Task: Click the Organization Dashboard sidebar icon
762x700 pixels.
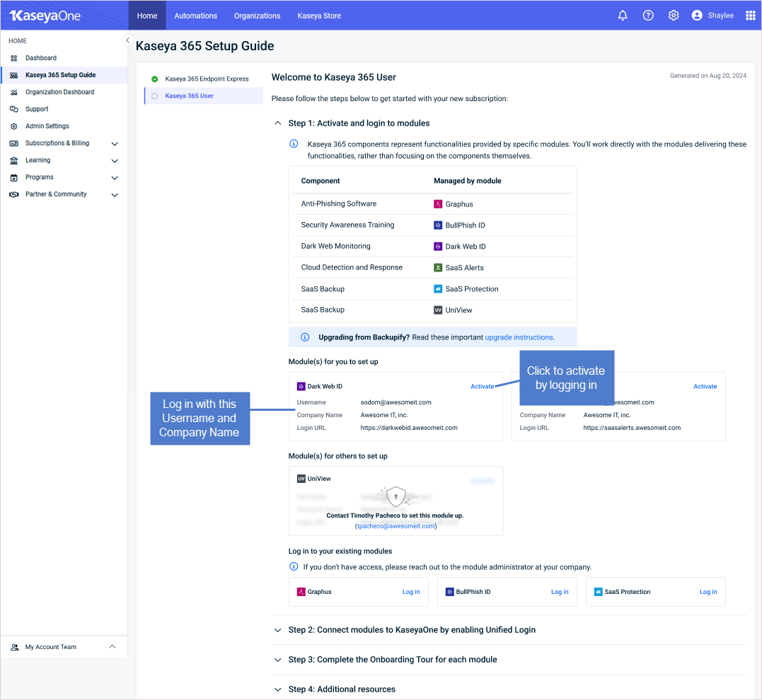Action: click(13, 92)
